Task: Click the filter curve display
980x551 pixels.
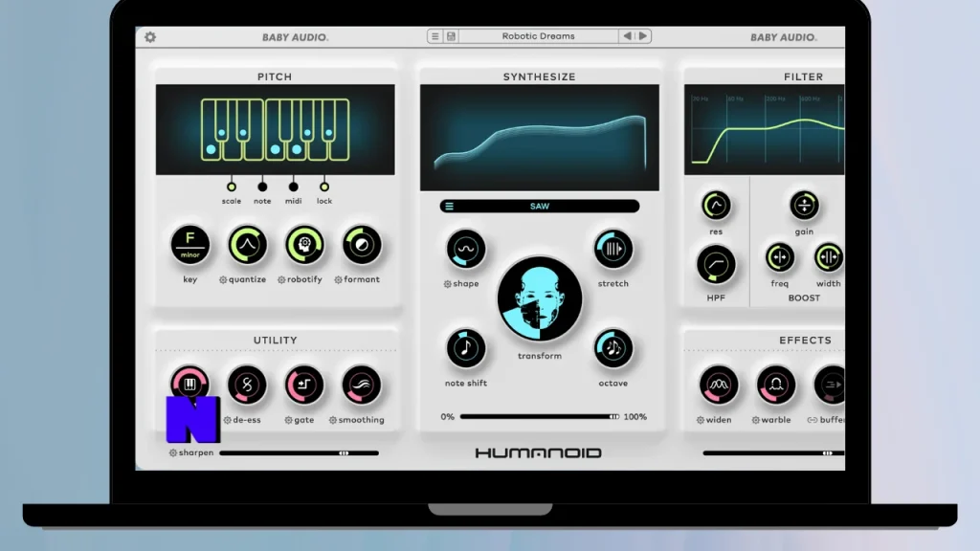Action: [765, 130]
